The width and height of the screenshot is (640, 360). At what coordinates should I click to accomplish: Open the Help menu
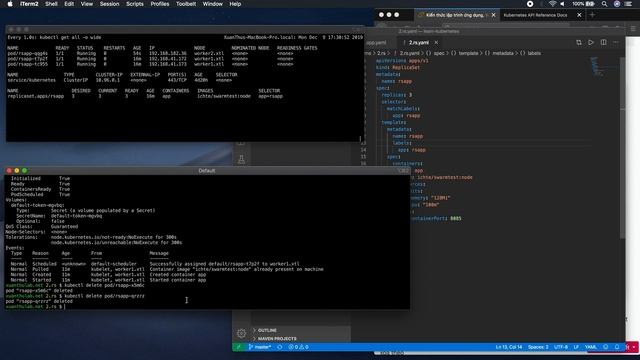click(235, 4)
